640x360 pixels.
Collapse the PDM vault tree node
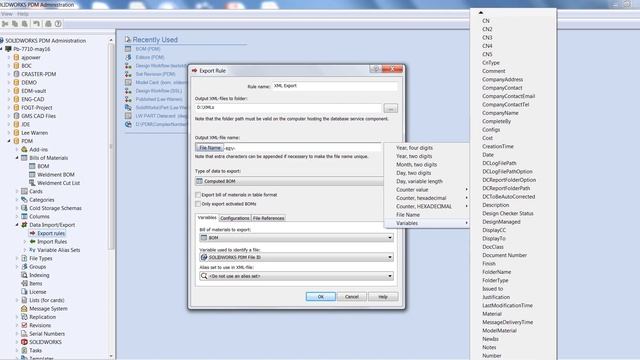point(9,141)
